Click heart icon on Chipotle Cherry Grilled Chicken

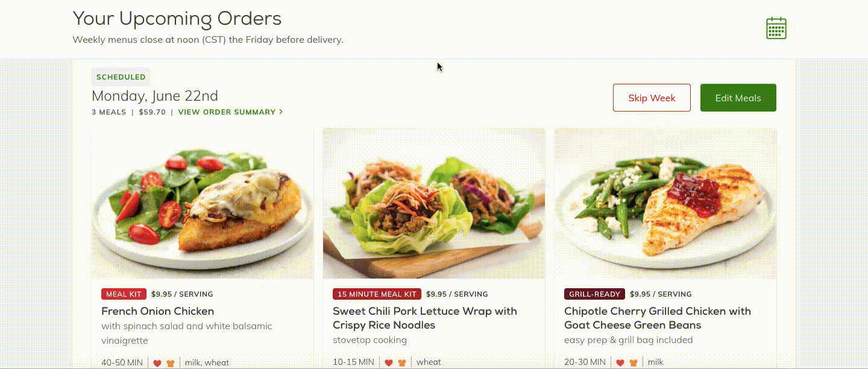tap(620, 363)
